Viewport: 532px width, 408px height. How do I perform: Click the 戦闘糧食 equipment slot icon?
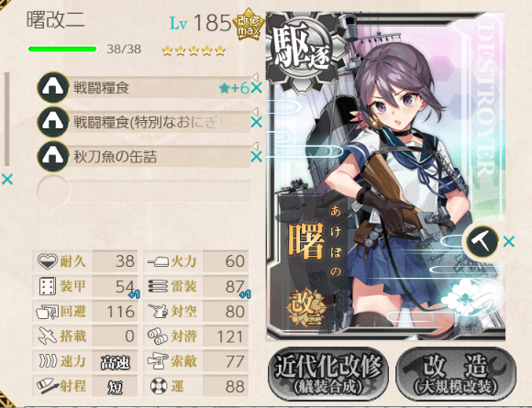(x=53, y=87)
